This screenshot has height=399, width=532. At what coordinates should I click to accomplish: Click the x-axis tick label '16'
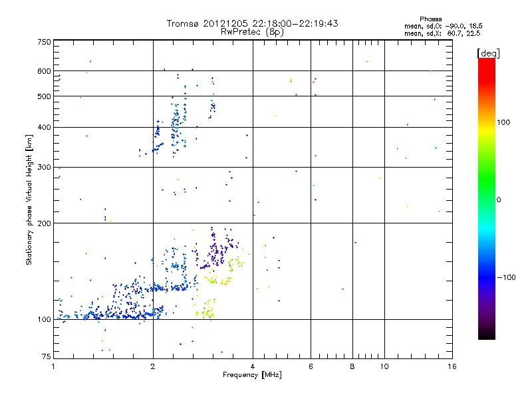click(x=452, y=366)
